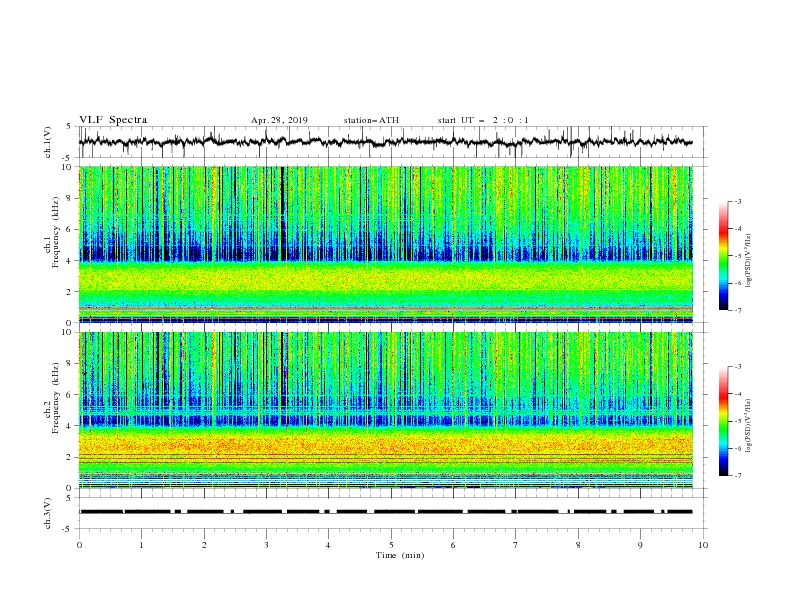792x612 pixels.
Task: Click the "ch.3(V)" axis label
Action: coord(48,513)
